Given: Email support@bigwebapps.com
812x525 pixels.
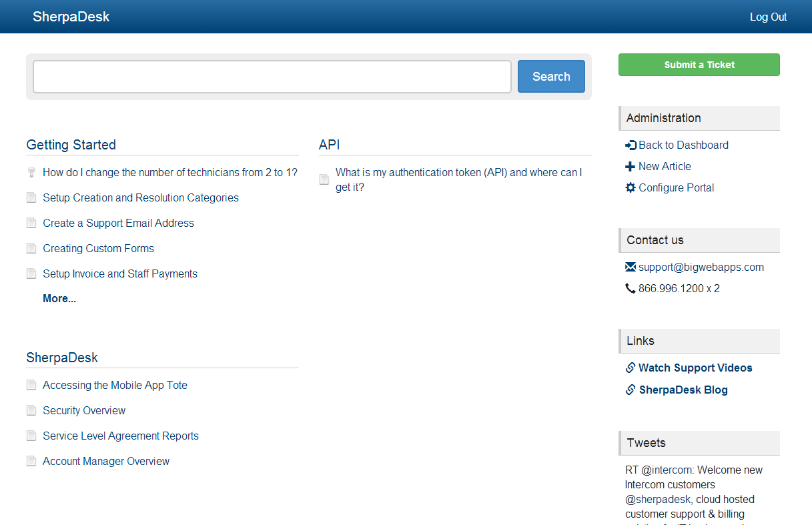Looking at the screenshot, I should pos(701,267).
